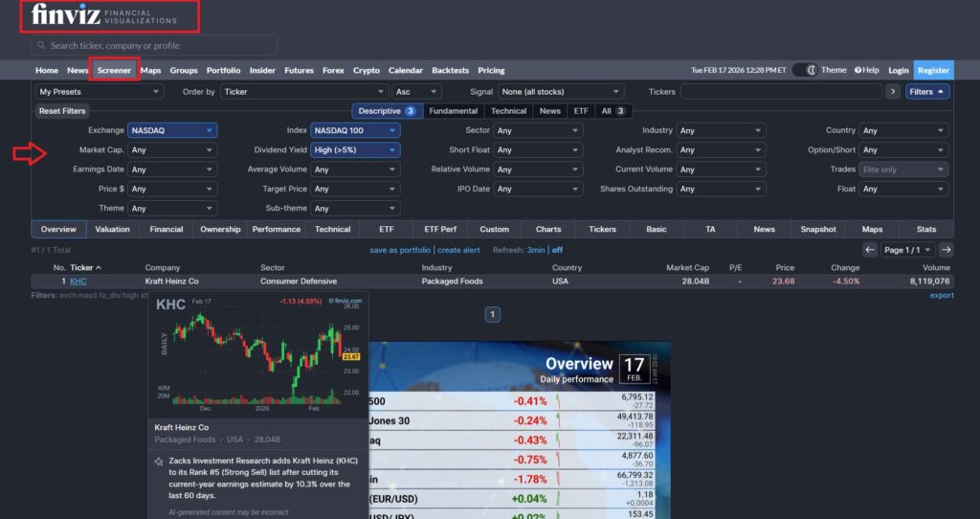Switch to the Fundamental filter tab

click(453, 111)
